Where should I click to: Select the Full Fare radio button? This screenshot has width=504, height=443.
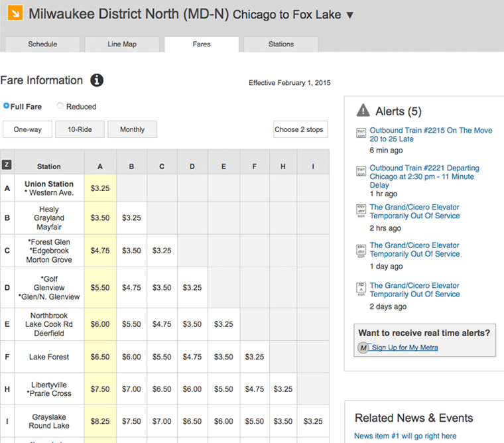click(6, 105)
